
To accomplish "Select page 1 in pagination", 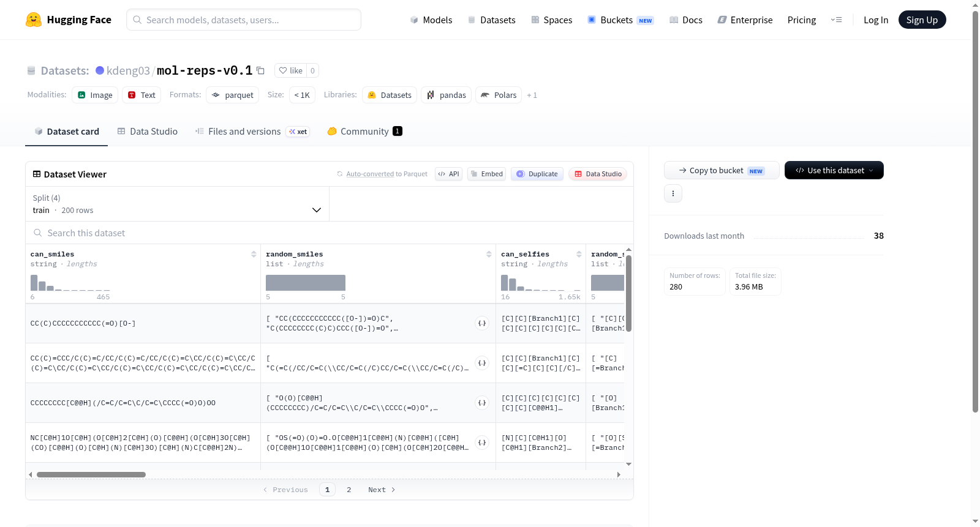I will pos(327,490).
